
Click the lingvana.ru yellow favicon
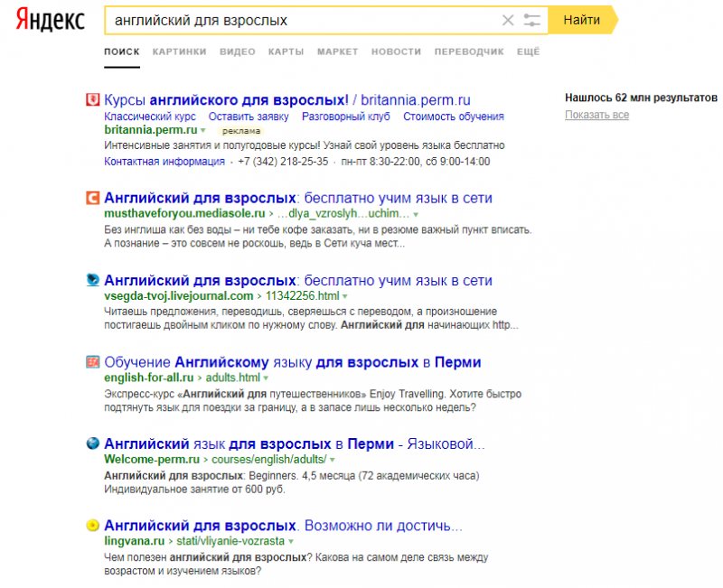click(x=93, y=526)
